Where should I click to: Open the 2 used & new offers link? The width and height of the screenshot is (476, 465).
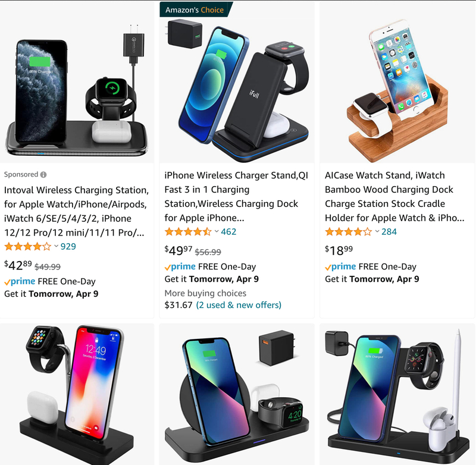pyautogui.click(x=239, y=305)
